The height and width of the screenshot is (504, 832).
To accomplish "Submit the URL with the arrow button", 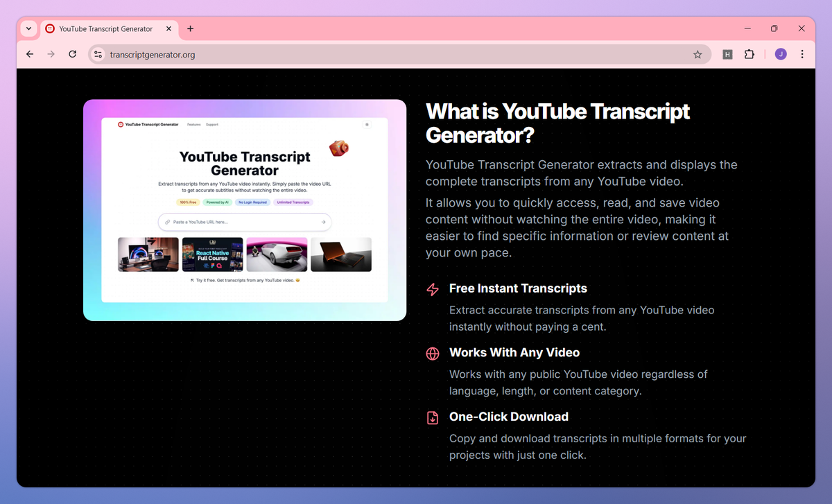I will click(x=322, y=223).
